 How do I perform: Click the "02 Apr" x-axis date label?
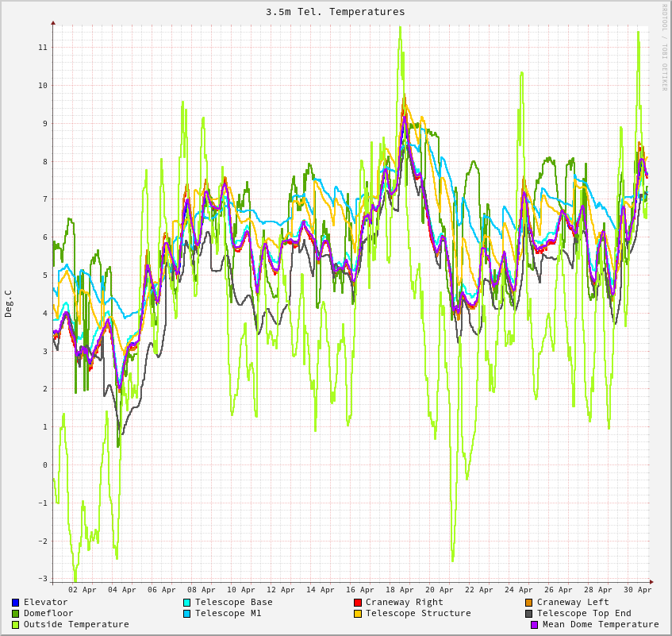pyautogui.click(x=83, y=590)
